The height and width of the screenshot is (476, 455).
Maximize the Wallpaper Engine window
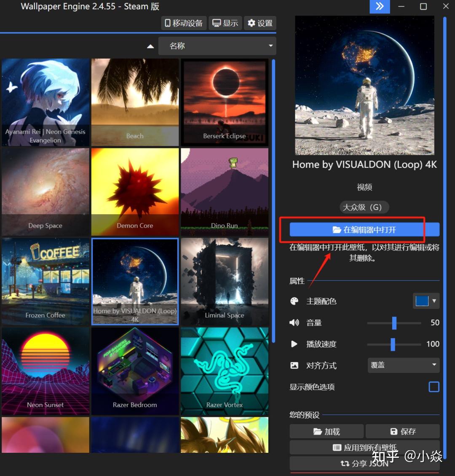click(x=423, y=6)
